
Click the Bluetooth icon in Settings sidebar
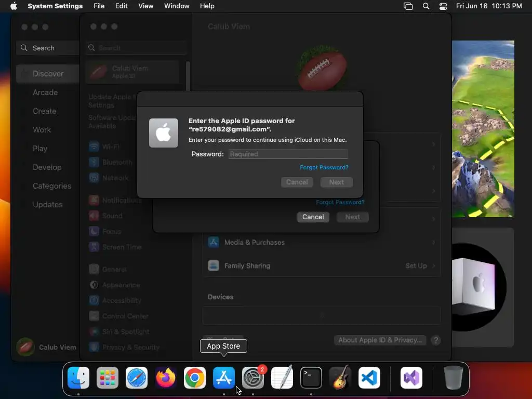[x=94, y=162]
